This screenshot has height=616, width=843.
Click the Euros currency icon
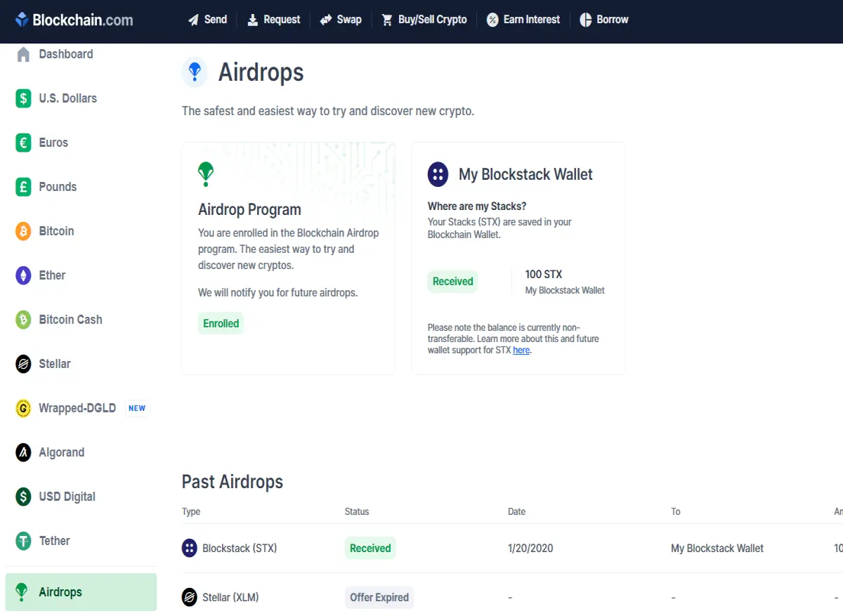(23, 143)
